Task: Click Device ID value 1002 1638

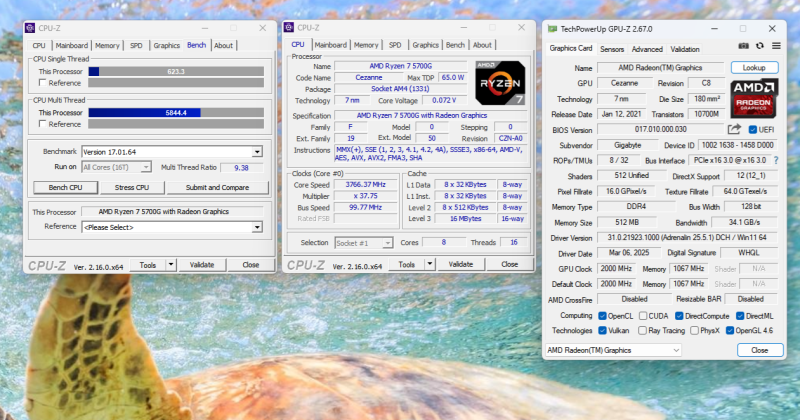Action: (x=737, y=145)
